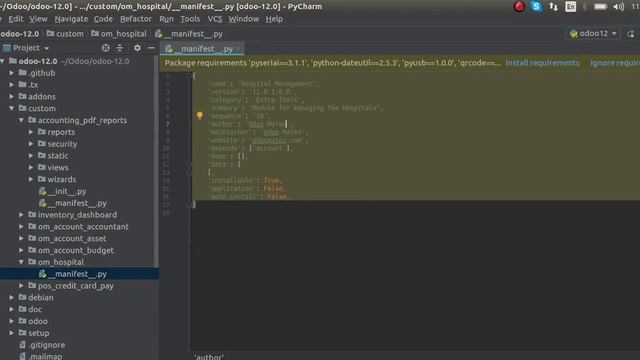
Task: Click __manifest__.py breadcrumb in navigation bar
Action: (x=189, y=34)
